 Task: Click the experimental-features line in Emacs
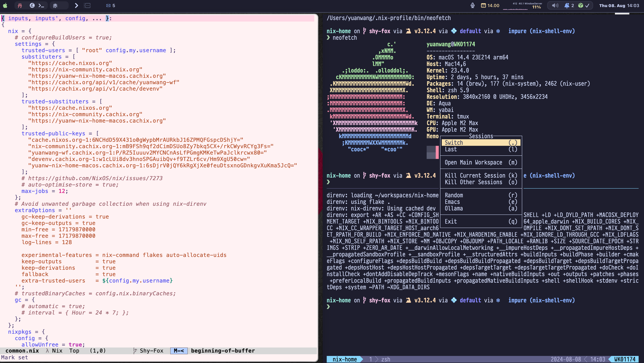[x=124, y=255]
